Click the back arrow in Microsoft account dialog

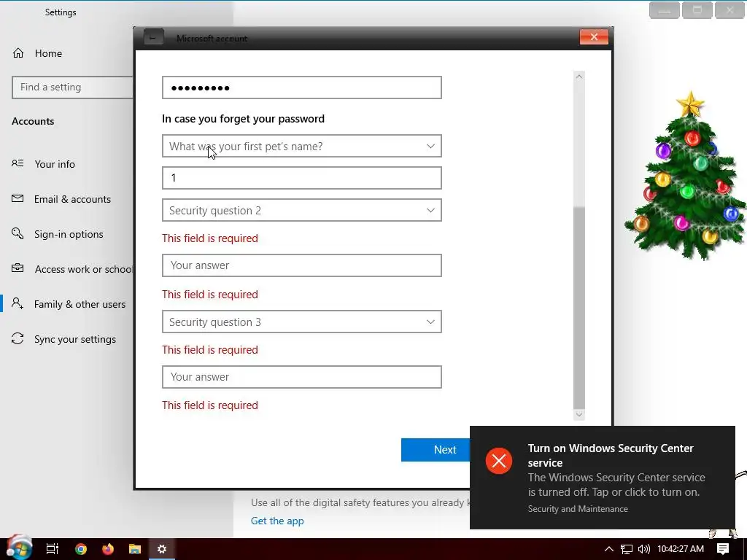pos(153,37)
